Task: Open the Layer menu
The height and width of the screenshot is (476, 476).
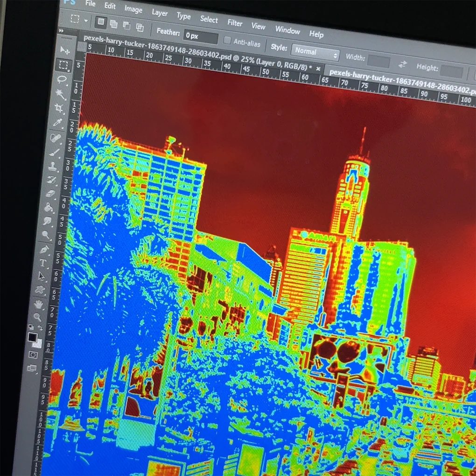Action: click(x=160, y=13)
